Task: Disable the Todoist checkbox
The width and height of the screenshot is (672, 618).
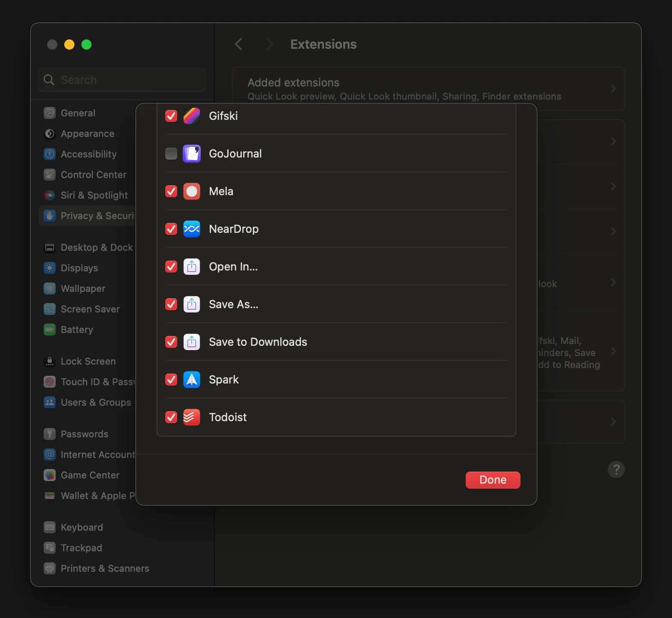Action: (171, 417)
